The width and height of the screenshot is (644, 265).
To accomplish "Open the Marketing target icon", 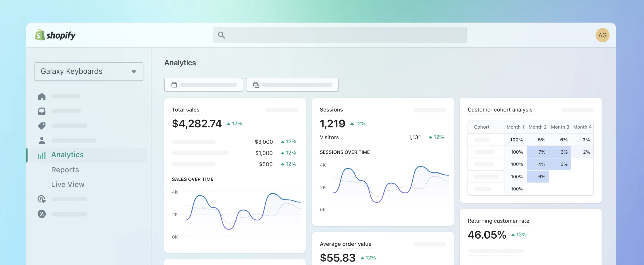I will click(42, 199).
